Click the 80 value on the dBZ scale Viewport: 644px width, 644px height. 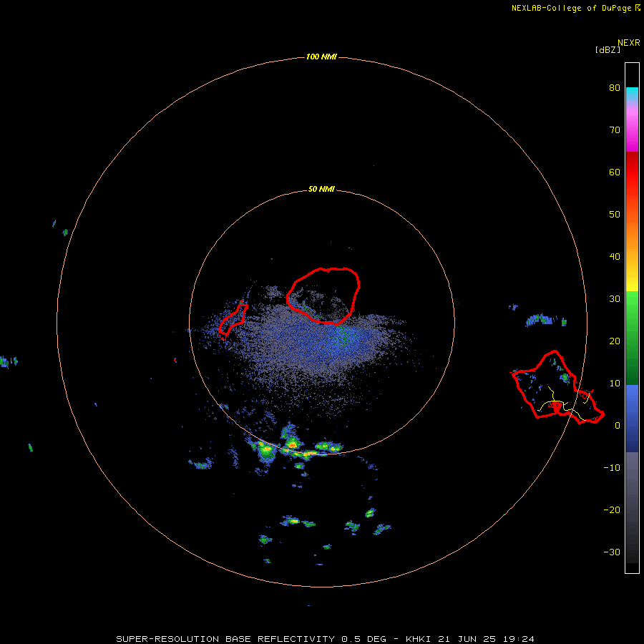pos(615,87)
